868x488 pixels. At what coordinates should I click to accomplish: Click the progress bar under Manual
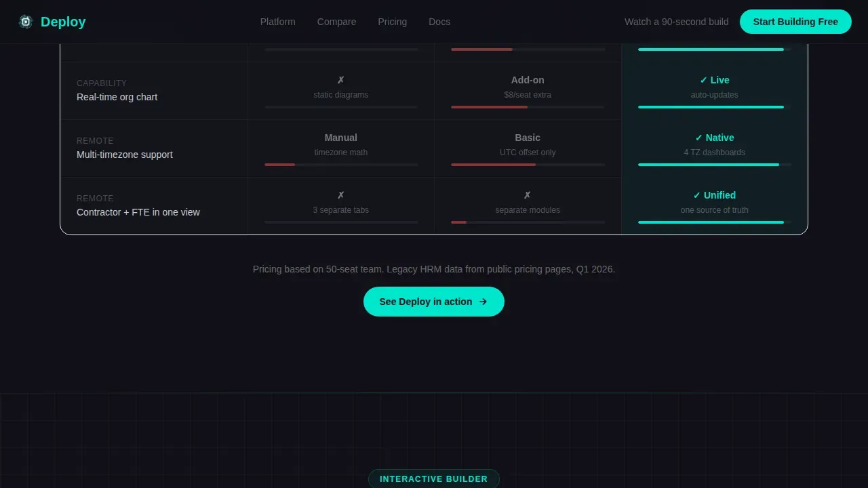pyautogui.click(x=341, y=165)
